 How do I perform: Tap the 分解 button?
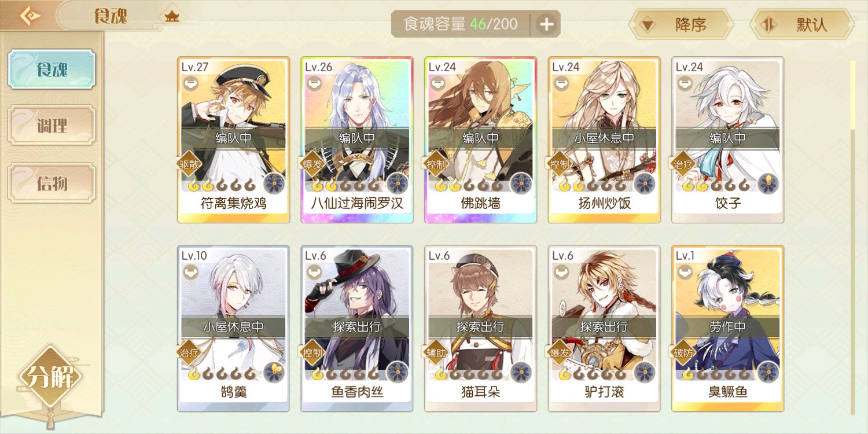[x=51, y=378]
